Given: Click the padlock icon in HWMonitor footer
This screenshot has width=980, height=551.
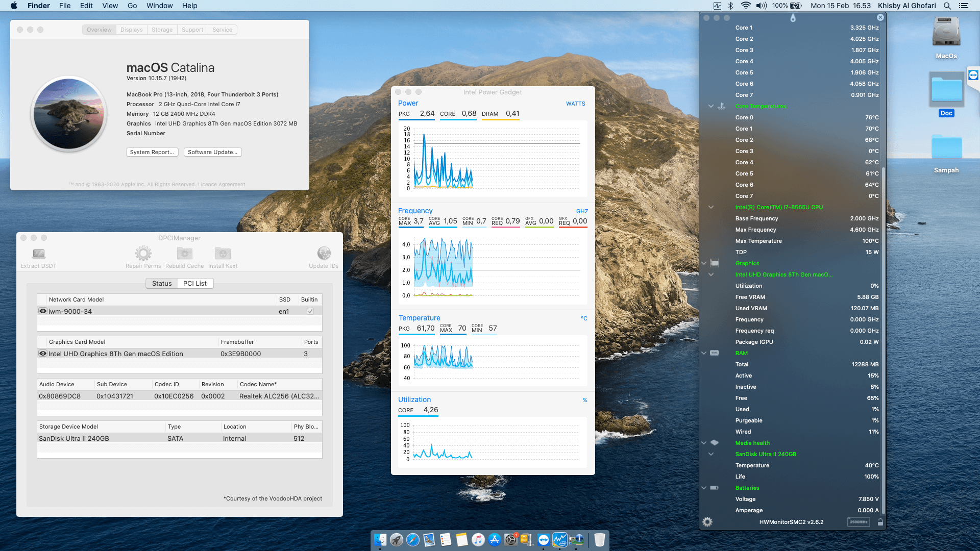Looking at the screenshot, I should pos(880,522).
